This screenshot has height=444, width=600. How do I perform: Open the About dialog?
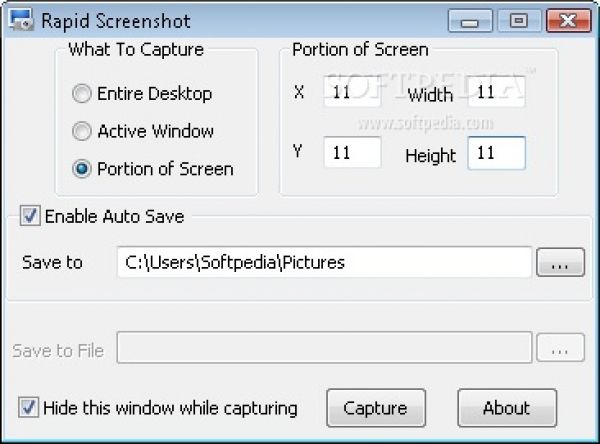(506, 408)
